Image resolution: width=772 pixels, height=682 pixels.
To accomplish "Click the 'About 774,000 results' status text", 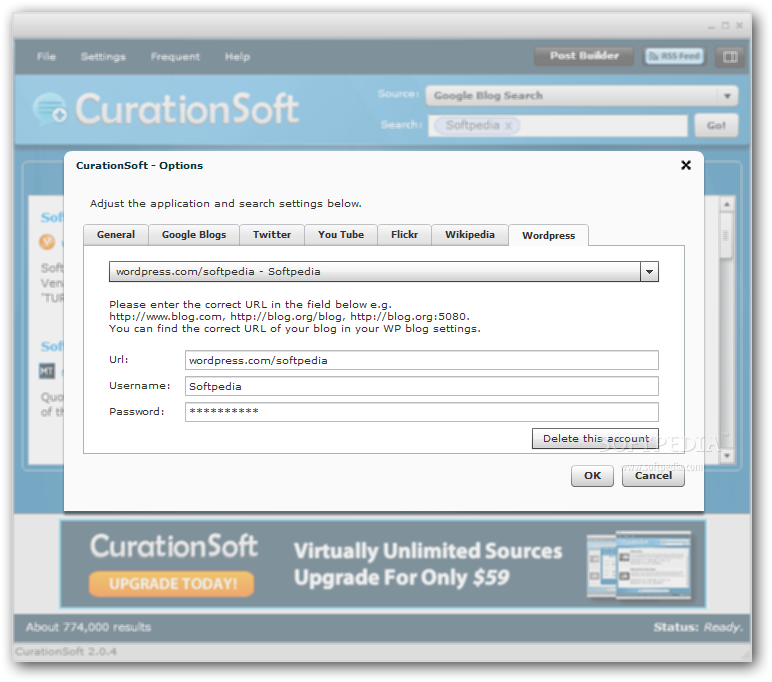I will pos(88,627).
